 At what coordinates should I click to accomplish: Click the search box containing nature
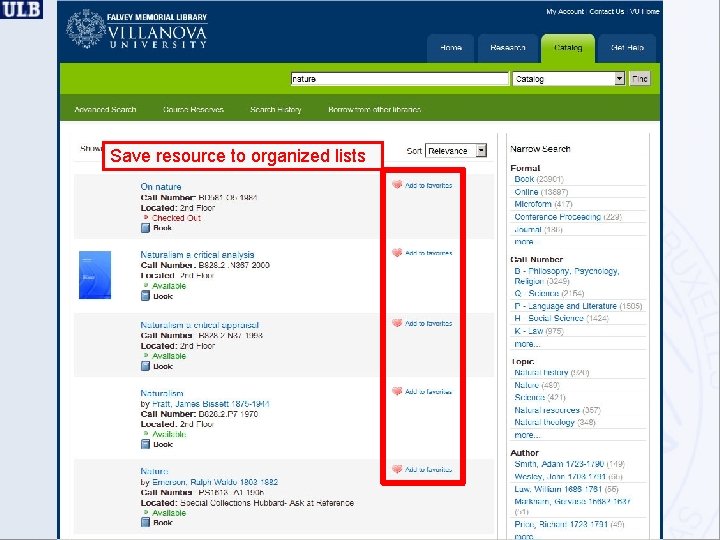click(399, 79)
